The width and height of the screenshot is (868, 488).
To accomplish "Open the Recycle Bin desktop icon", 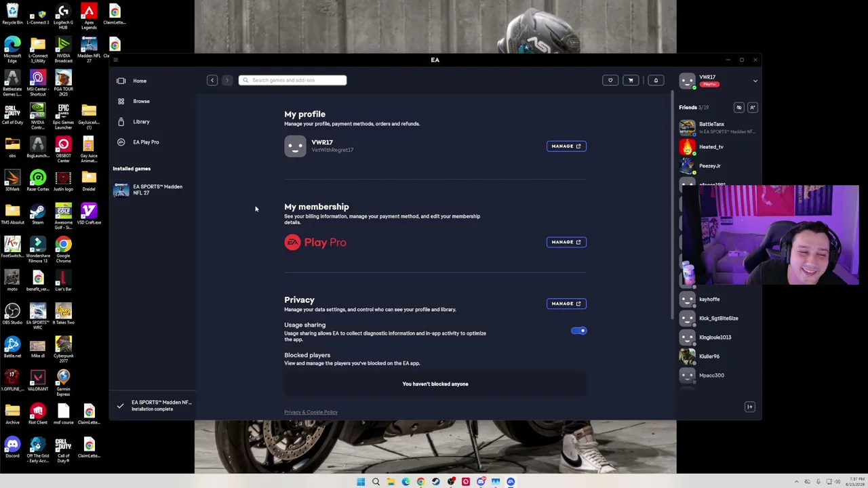I will point(12,14).
